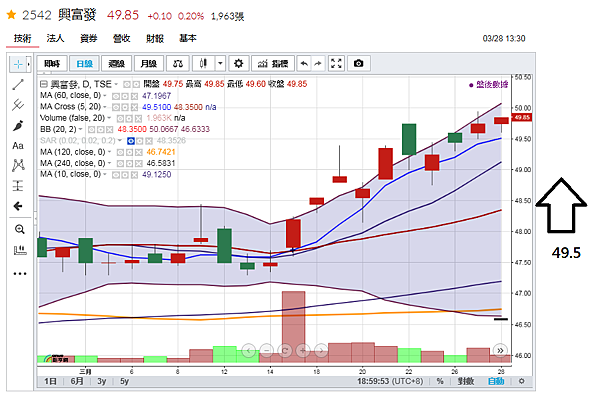Click the star favorite icon beside 2542

[x=11, y=15]
